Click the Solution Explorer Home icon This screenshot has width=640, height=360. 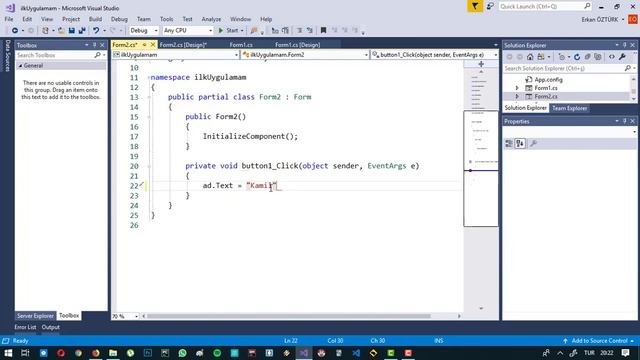(x=530, y=57)
